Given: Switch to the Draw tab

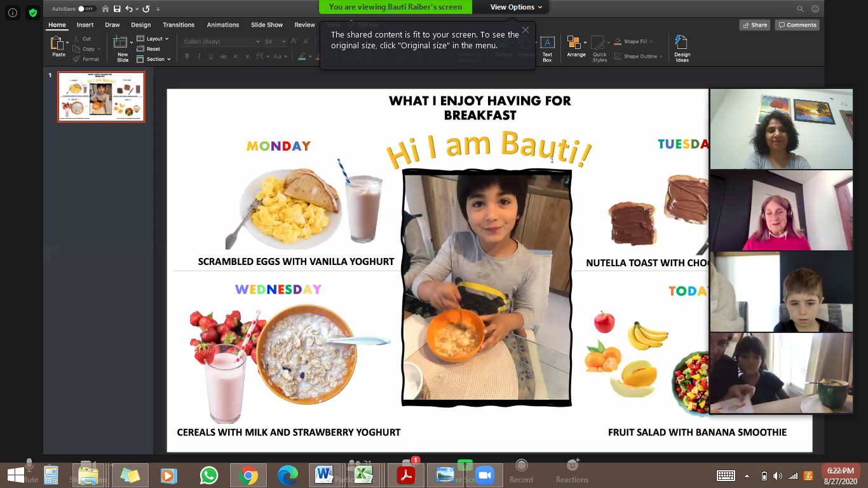Looking at the screenshot, I should [x=112, y=25].
